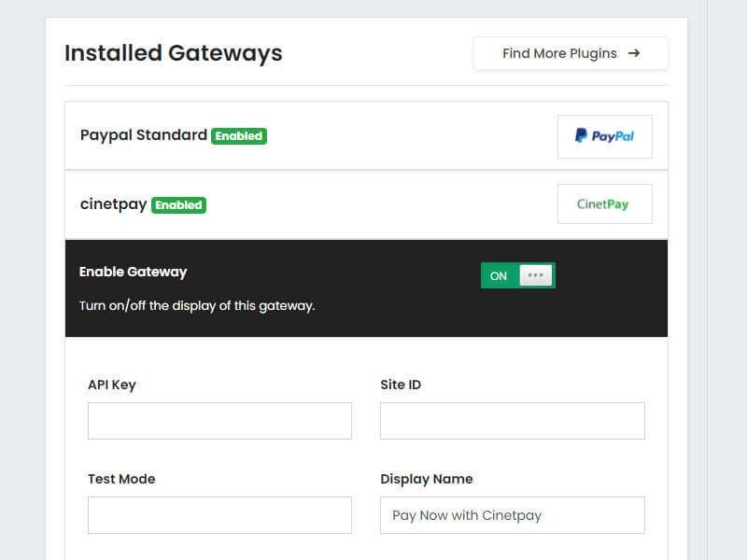This screenshot has height=560, width=747.
Task: Select the Test Mode input field
Action: (219, 515)
